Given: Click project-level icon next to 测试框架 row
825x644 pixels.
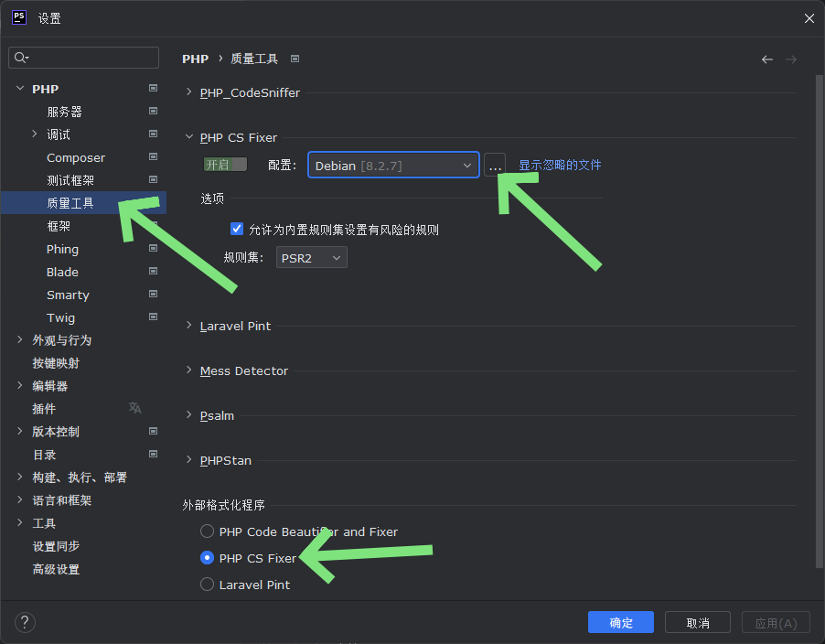Looking at the screenshot, I should pyautogui.click(x=153, y=179).
